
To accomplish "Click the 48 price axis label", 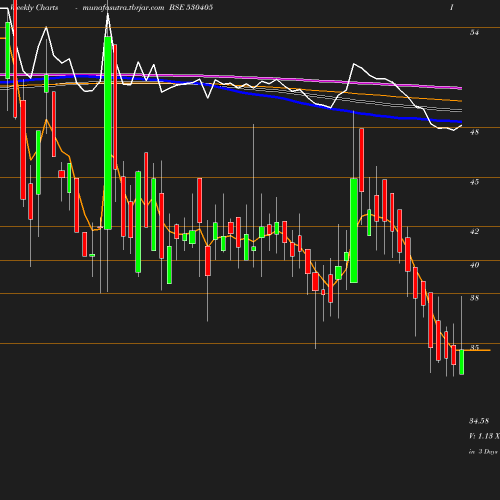I will click(474, 132).
